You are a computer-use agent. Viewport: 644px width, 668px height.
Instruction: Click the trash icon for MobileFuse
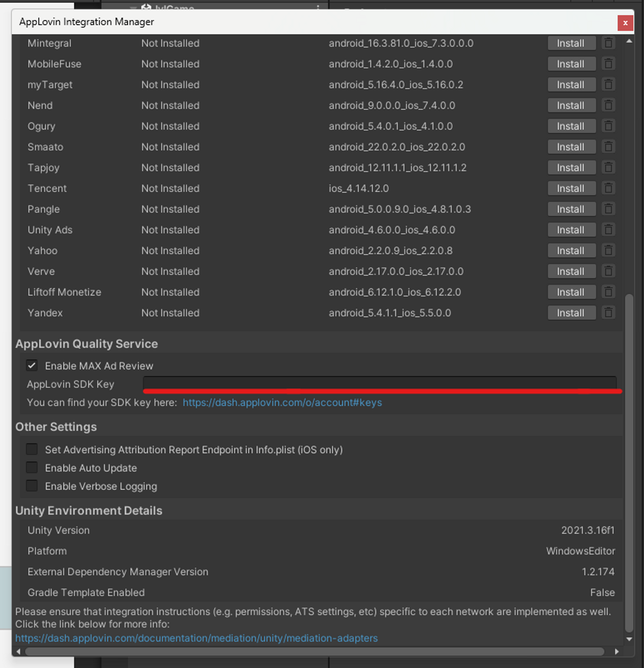(x=608, y=64)
